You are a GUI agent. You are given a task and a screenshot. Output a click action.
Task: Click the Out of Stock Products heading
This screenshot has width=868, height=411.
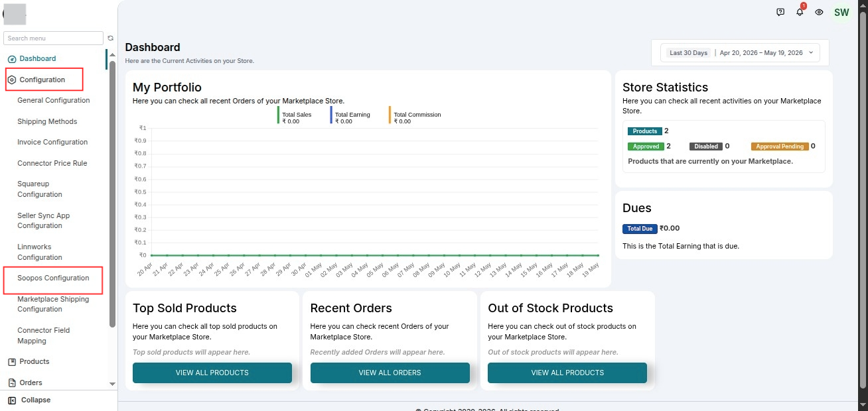click(x=550, y=308)
